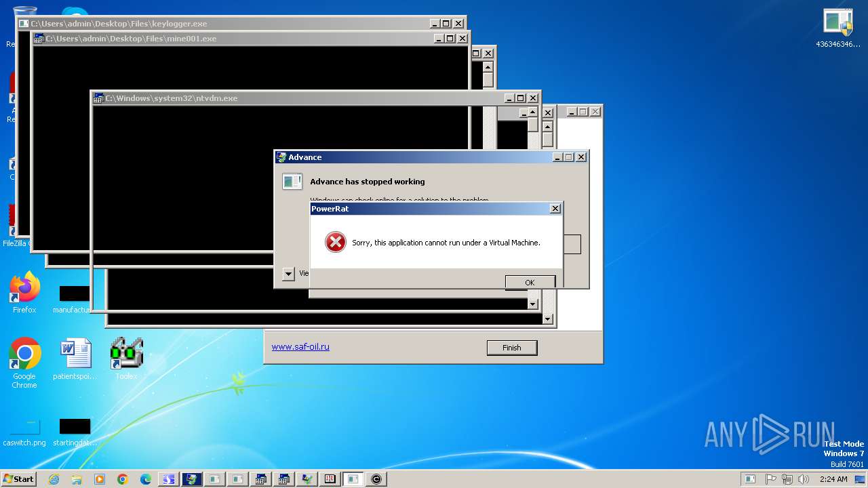Launch Chrome from the taskbar
This screenshot has height=488, width=868.
point(123,479)
